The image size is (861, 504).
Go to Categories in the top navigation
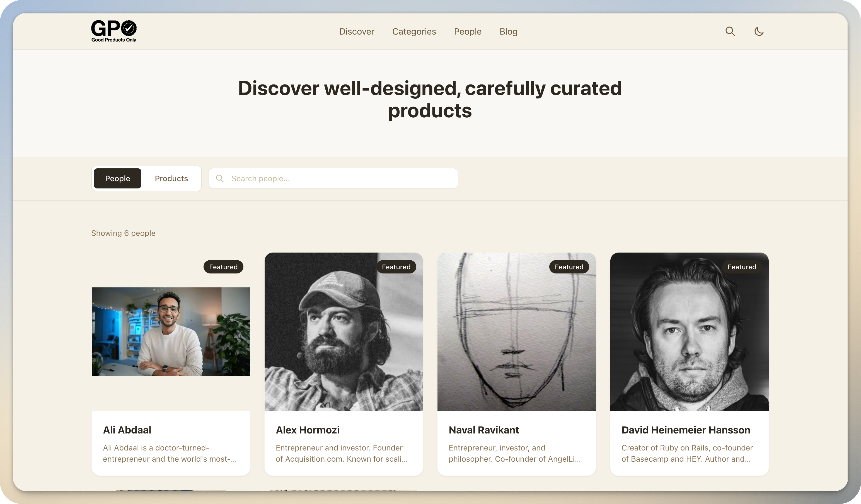point(414,31)
